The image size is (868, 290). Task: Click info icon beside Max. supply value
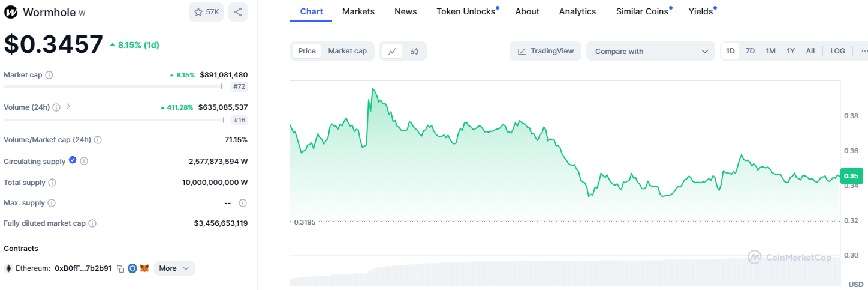[243, 203]
